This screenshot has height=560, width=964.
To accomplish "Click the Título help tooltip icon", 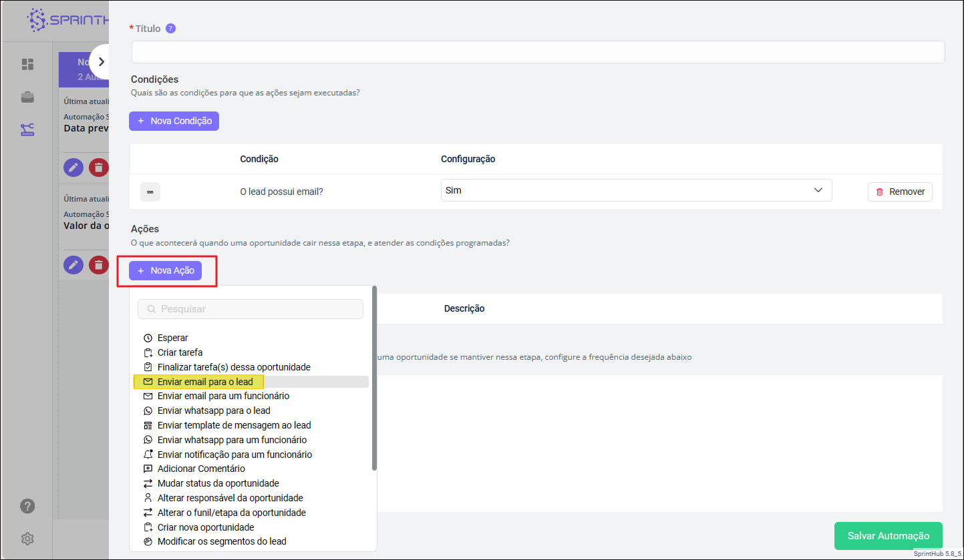I will [x=170, y=29].
